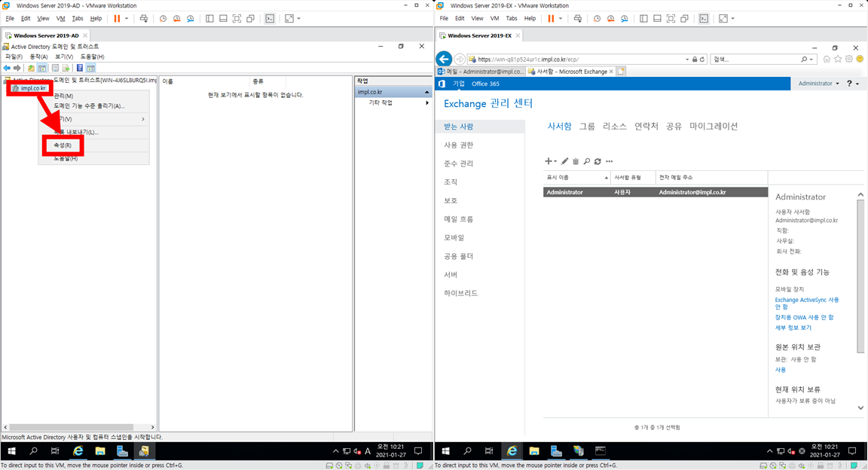Collapse the impl.co.kr section in the actions pane
Screen dimensions: 868x470
point(426,92)
